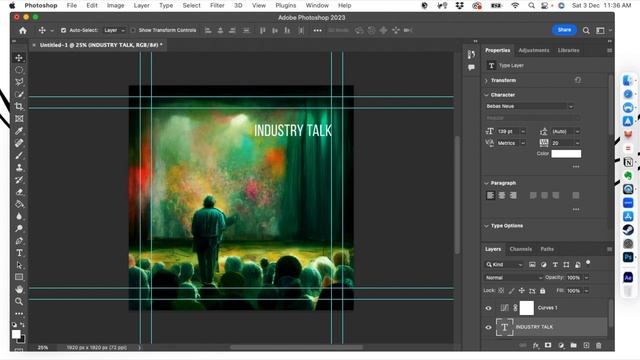Viewport: 640px width, 360px height.
Task: Click the horizontal canvas scrollbar
Action: coord(296,347)
